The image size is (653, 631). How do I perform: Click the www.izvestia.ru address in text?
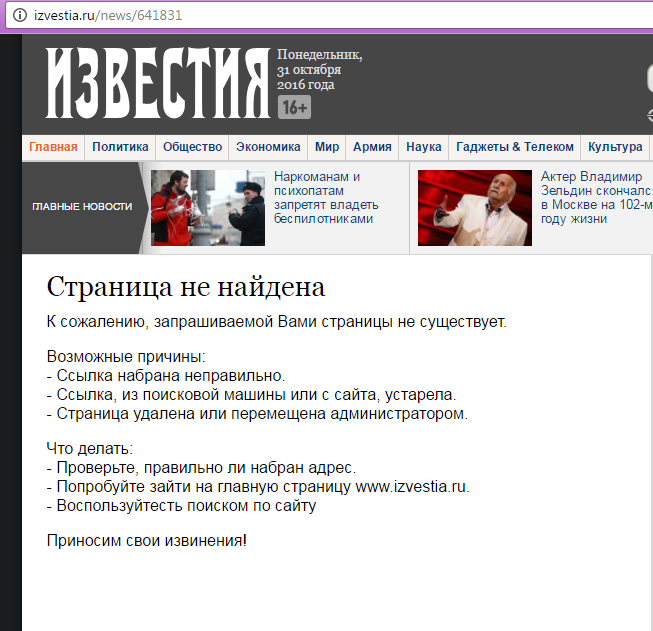tap(411, 487)
